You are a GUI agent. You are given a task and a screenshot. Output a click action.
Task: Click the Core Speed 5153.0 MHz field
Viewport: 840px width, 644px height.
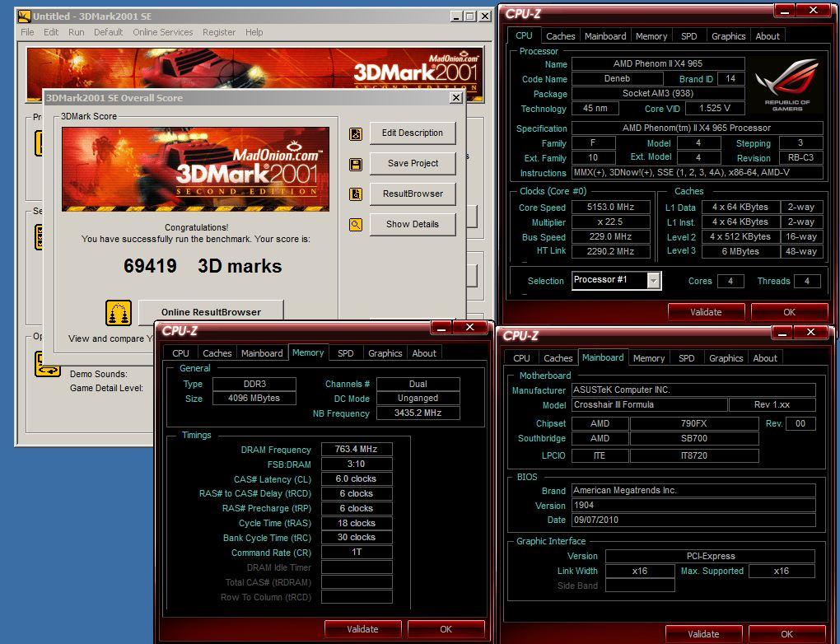(611, 208)
